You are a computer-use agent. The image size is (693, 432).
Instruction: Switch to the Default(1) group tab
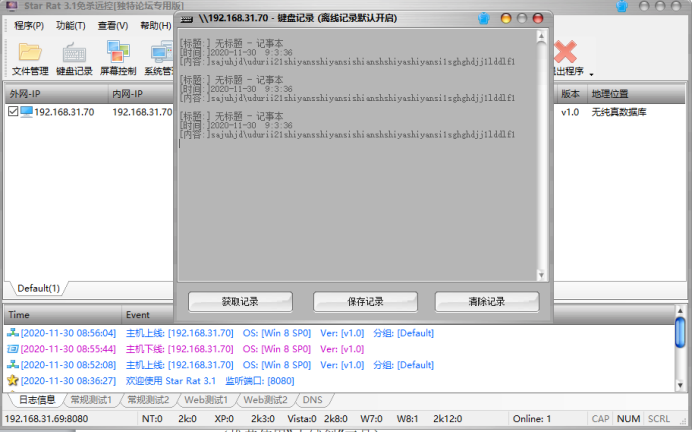38,288
